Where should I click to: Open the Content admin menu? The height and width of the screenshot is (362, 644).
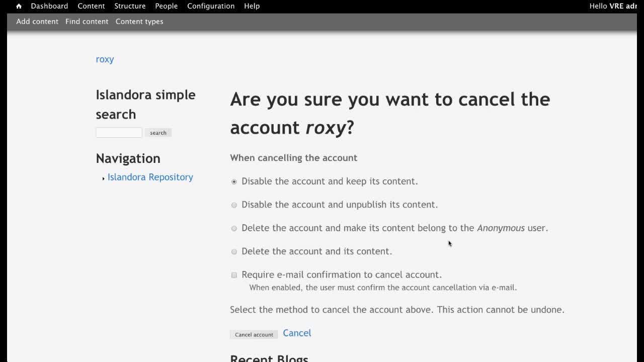[91, 6]
